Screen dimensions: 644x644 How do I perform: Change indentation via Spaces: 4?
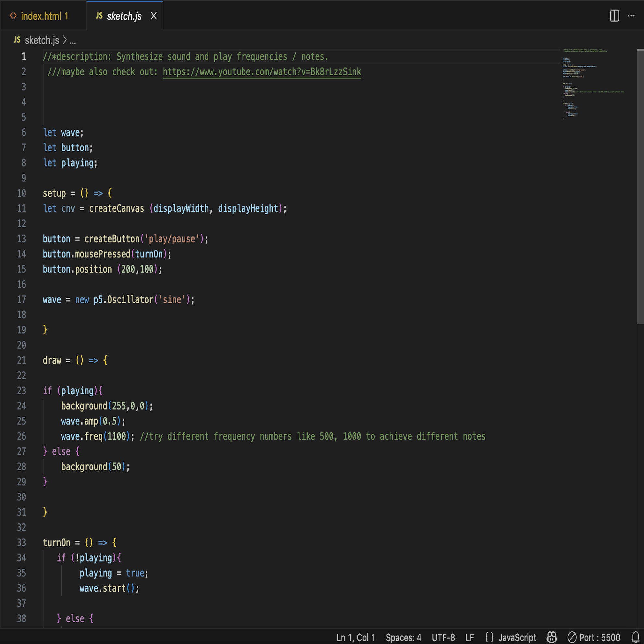403,637
